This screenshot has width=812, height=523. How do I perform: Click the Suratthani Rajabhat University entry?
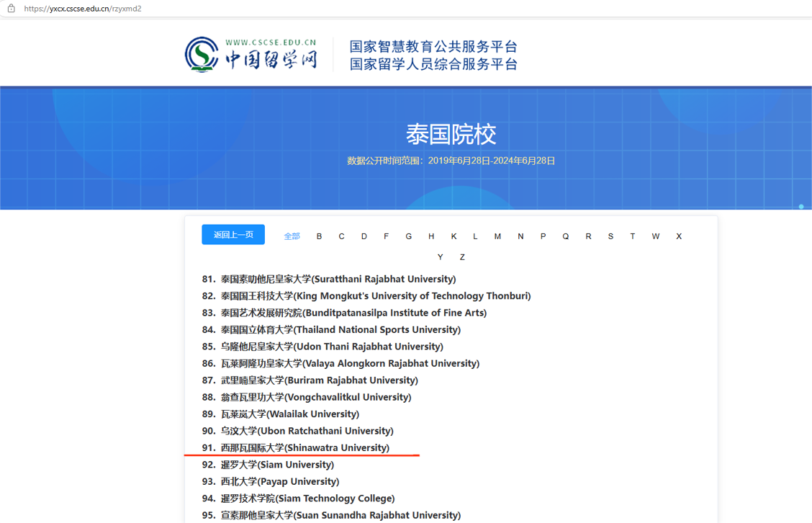click(329, 279)
